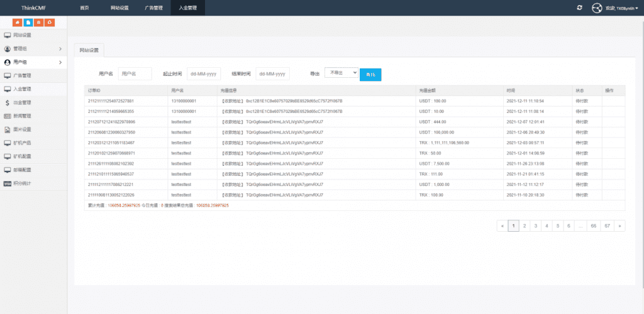Click the person icon beside 用户组
This screenshot has height=314, width=644.
8,62
